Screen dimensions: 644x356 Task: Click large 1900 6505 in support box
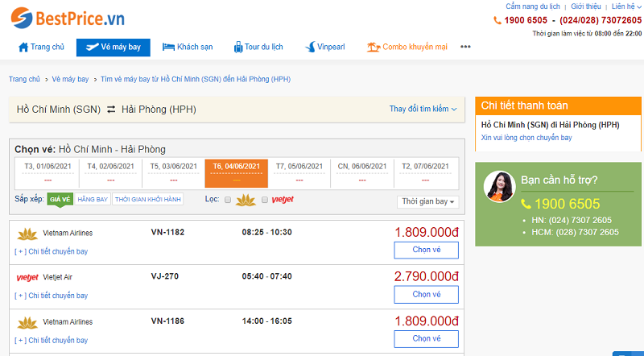(567, 204)
